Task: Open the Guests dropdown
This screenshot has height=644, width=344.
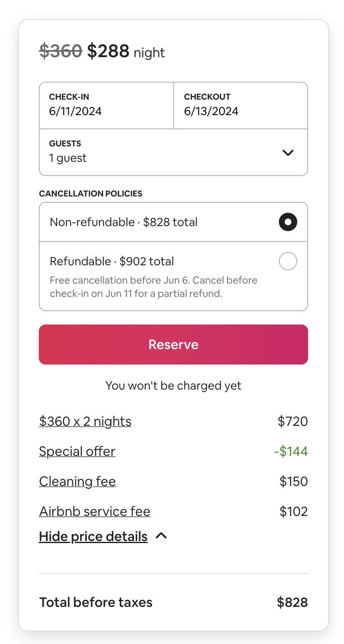Action: (173, 152)
